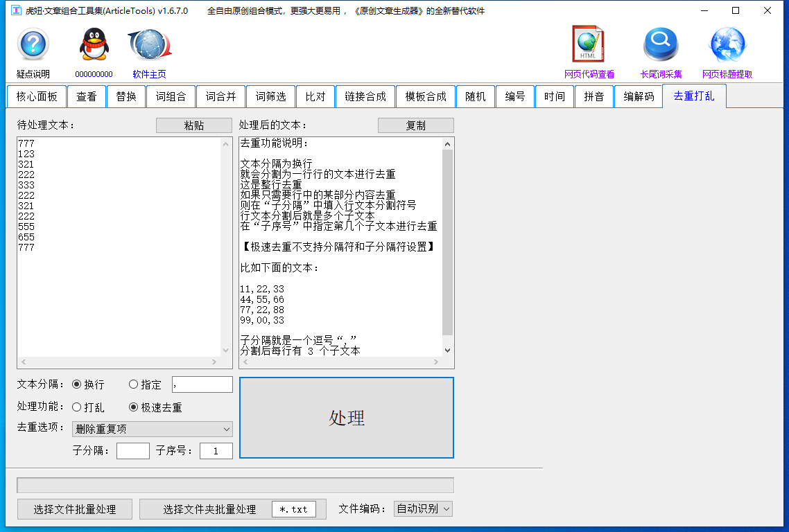Click the 子分隔 input field
The image size is (789, 532).
point(133,451)
